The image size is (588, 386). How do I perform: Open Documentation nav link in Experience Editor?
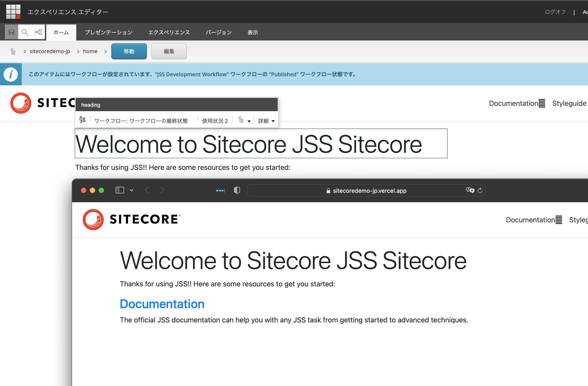coord(513,103)
